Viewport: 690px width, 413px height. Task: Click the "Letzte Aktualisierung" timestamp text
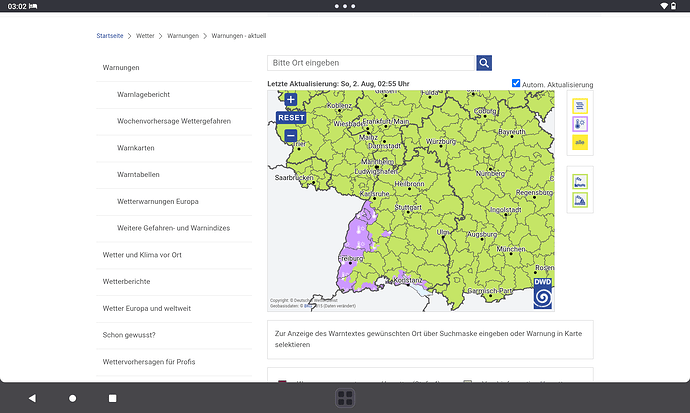tap(338, 84)
